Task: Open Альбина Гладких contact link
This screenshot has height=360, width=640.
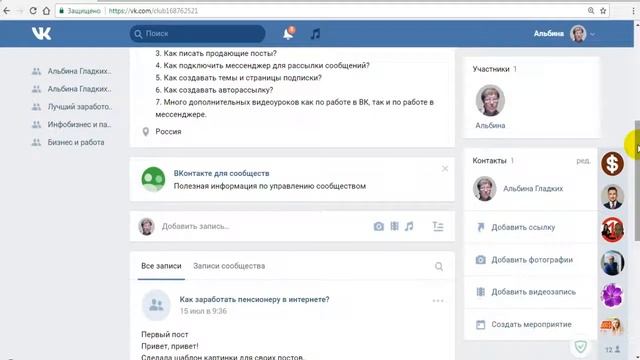Action: tap(533, 189)
